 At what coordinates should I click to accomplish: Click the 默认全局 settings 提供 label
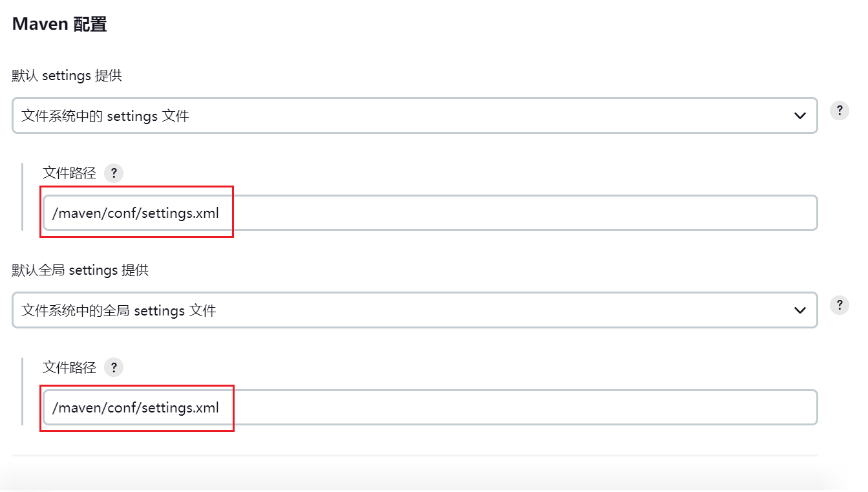[x=81, y=270]
